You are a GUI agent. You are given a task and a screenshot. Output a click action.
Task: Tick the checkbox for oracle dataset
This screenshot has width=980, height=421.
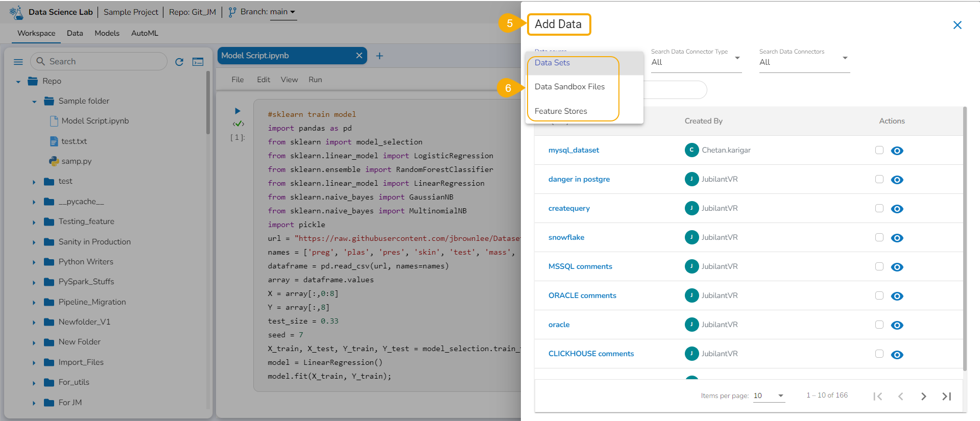point(879,325)
